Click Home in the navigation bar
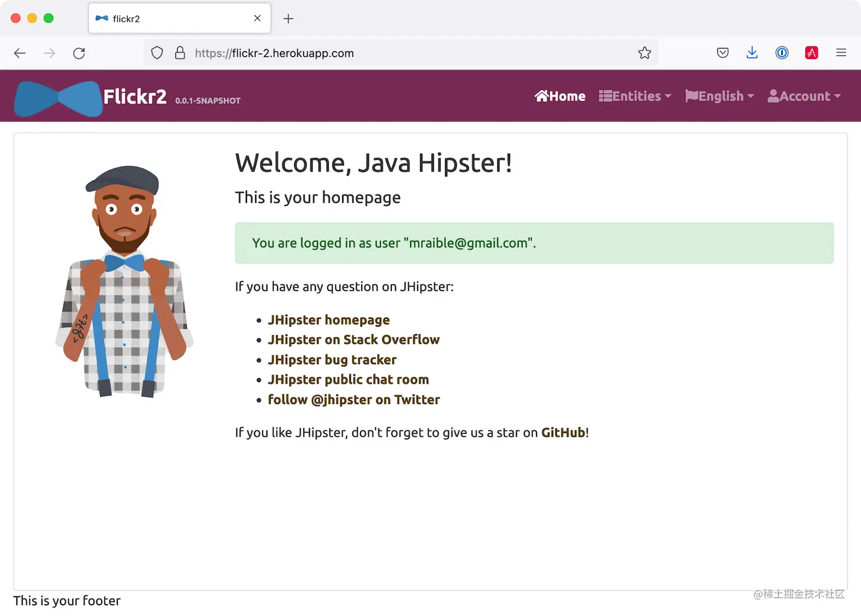Viewport: 861px width, 616px height. tap(560, 96)
